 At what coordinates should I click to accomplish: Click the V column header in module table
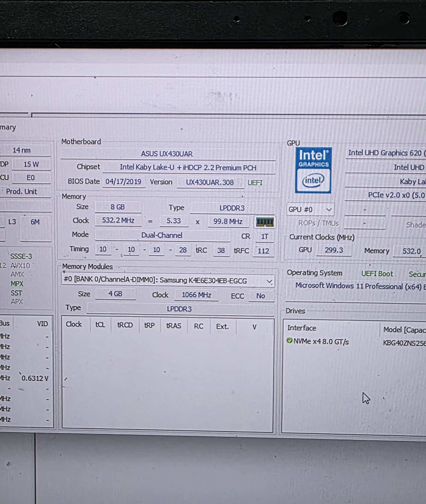254,327
